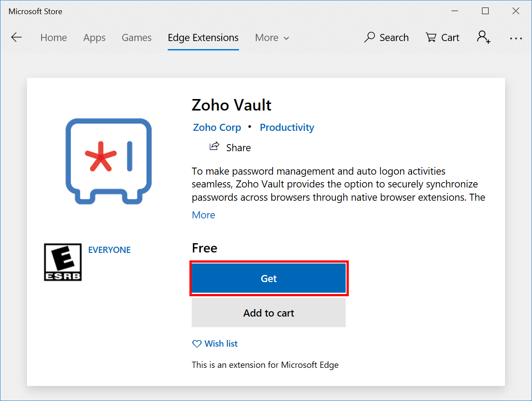
Task: Click the add account person icon
Action: [x=483, y=37]
